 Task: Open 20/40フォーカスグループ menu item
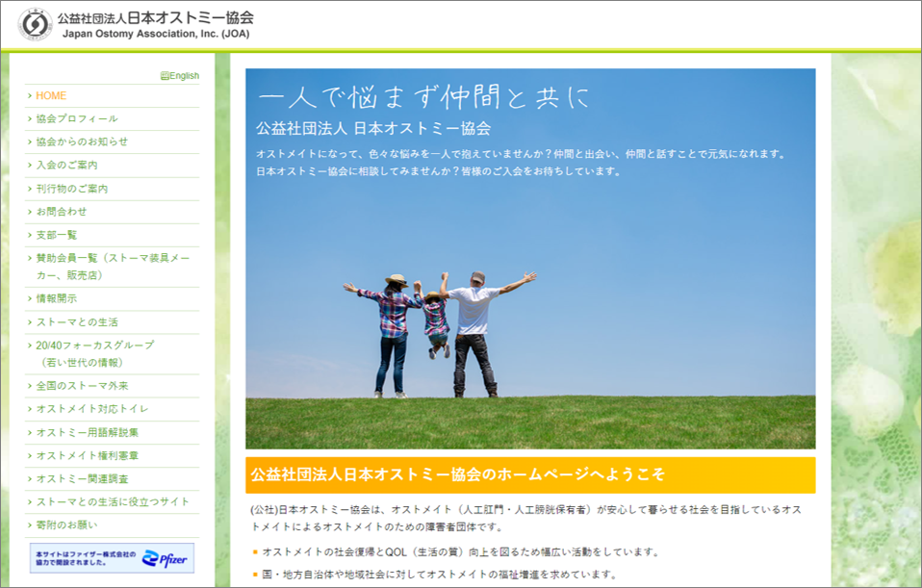coord(94,345)
